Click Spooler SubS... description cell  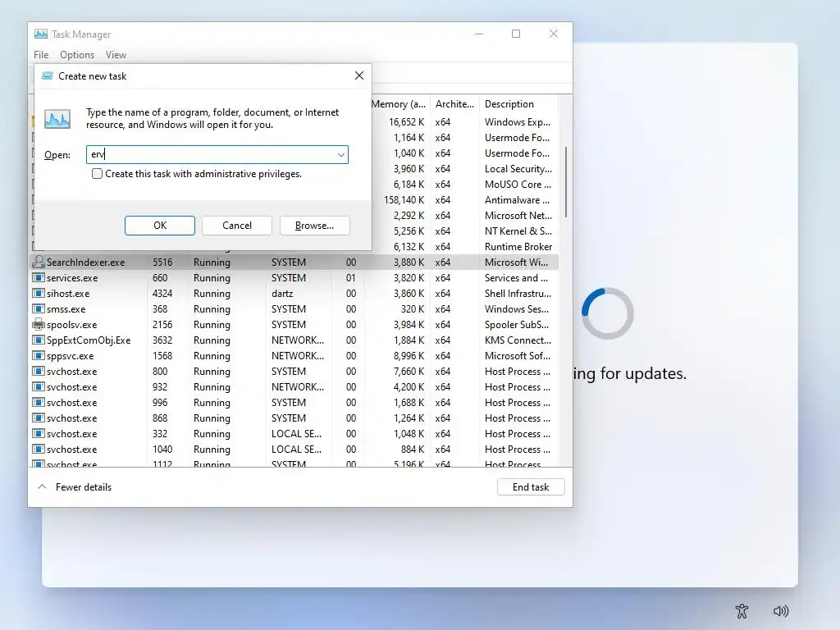[x=517, y=324]
